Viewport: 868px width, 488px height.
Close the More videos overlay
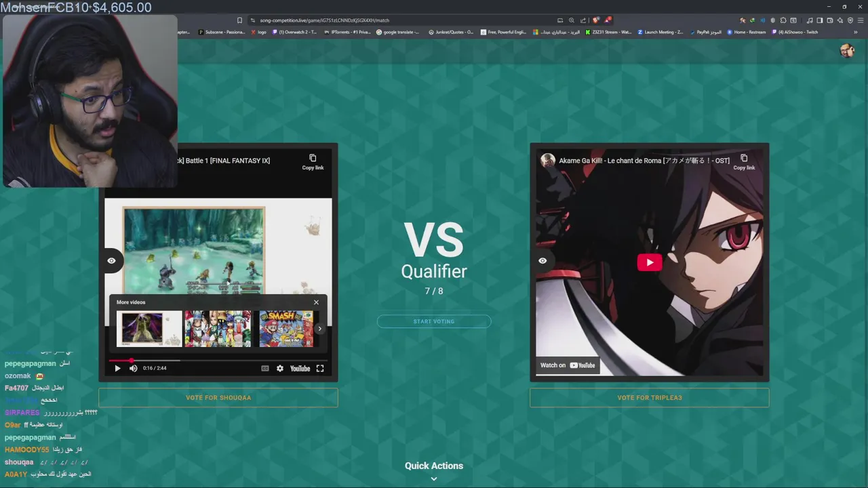[316, 302]
